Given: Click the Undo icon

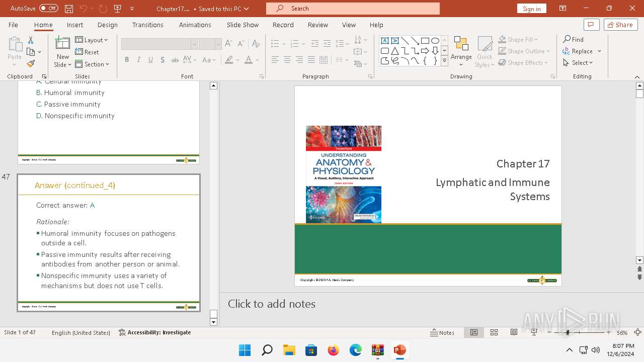Looking at the screenshot, I should [x=84, y=9].
